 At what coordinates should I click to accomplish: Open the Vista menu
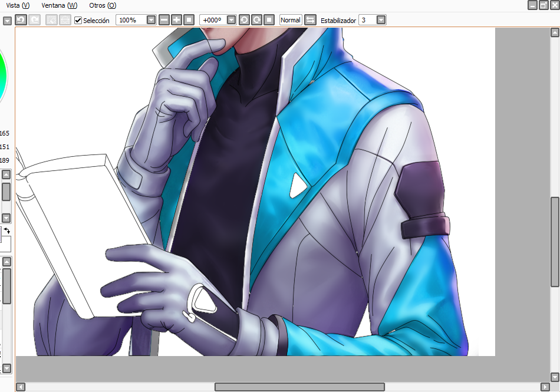[18, 5]
